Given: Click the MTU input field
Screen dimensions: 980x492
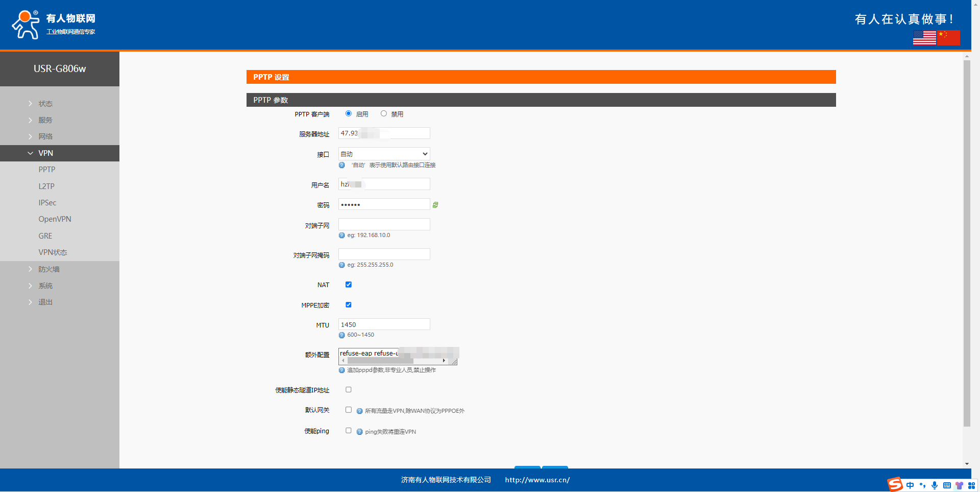Looking at the screenshot, I should pos(384,324).
